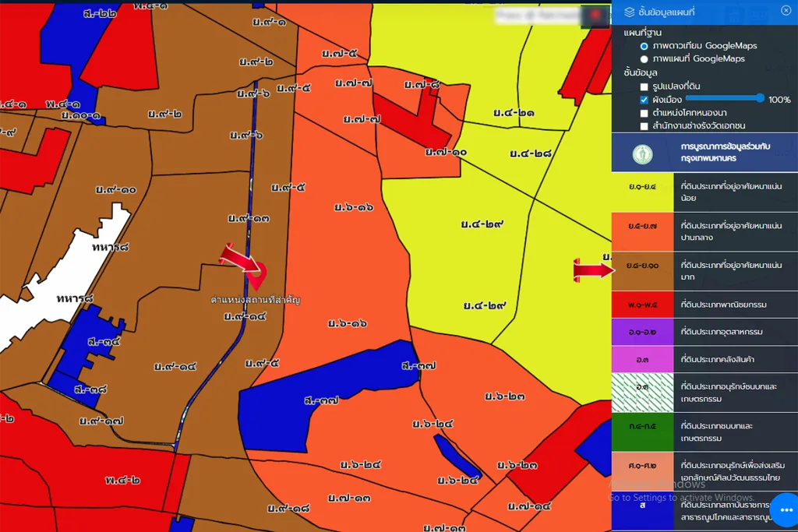This screenshot has width=798, height=532.
Task: Click map zone label ย.๗-๘
Action: coord(422,84)
